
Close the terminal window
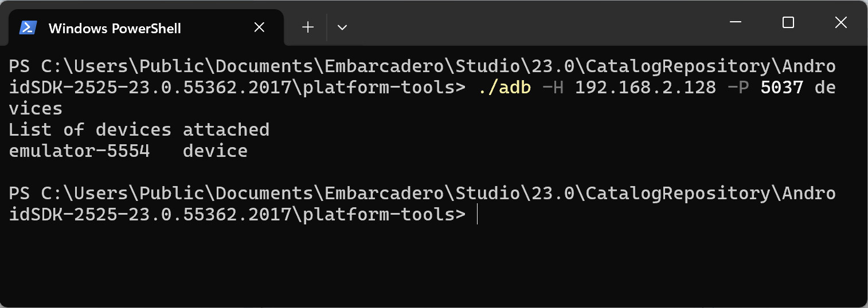click(x=840, y=23)
